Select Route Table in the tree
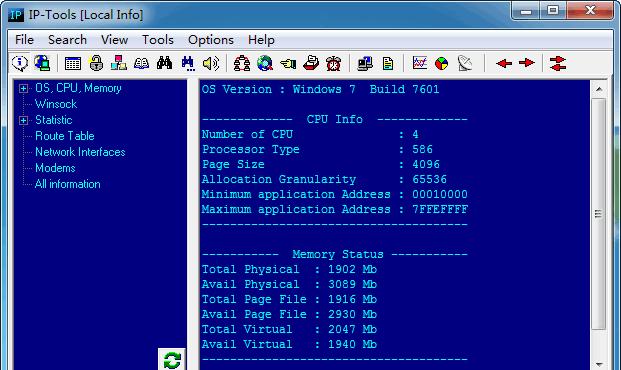The width and height of the screenshot is (621, 370). coord(65,136)
